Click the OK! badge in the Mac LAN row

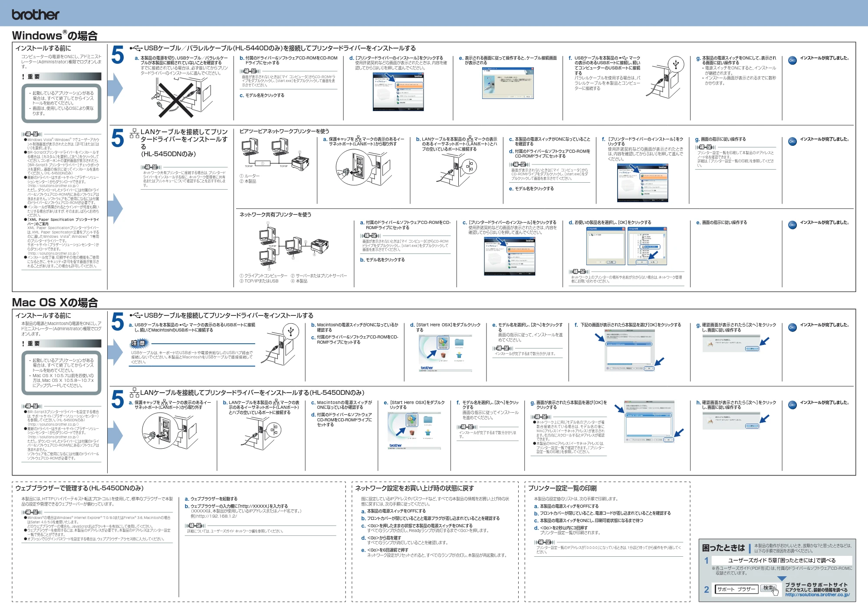coord(792,405)
